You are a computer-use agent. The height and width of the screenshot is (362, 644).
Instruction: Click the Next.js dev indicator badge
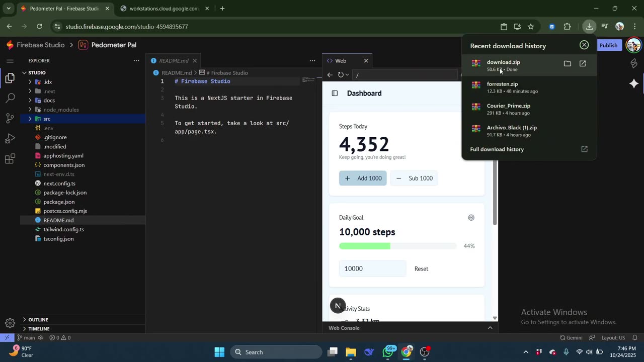[338, 305]
